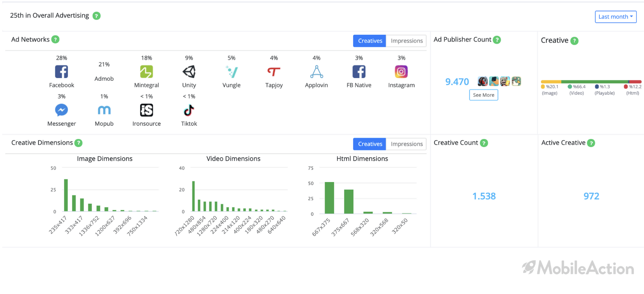Click the Video Dimensions chart title
This screenshot has width=644, height=294.
coord(233,159)
